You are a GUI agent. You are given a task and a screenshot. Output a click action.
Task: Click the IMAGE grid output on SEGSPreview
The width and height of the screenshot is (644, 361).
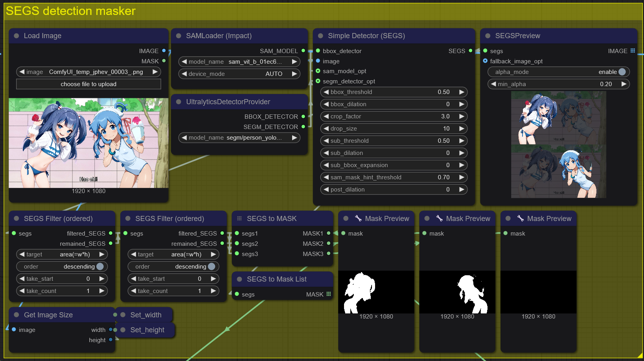pos(633,51)
